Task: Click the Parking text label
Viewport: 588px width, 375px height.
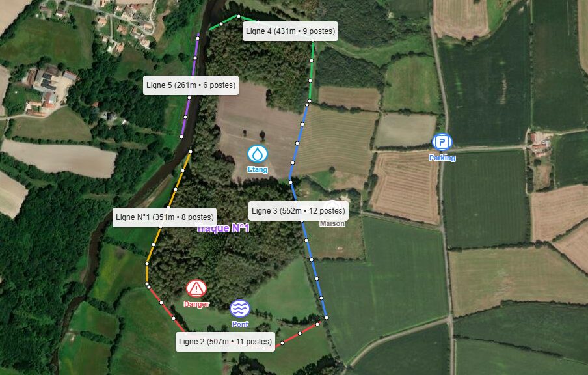Action: tap(442, 158)
